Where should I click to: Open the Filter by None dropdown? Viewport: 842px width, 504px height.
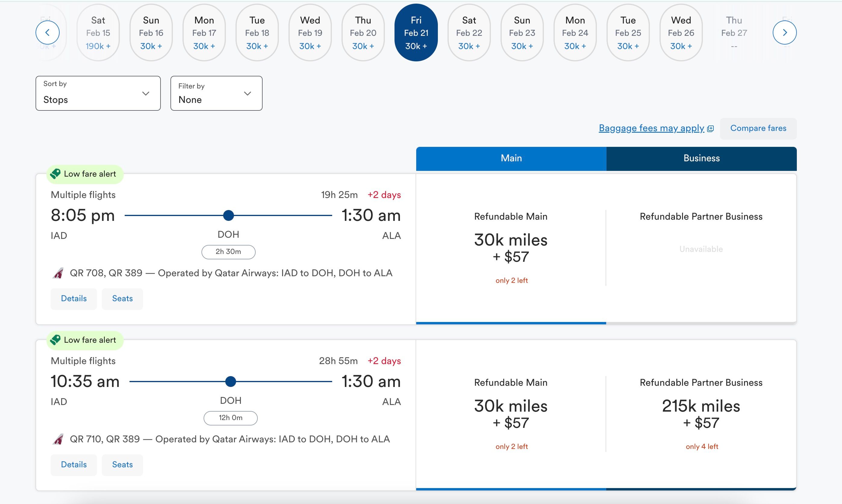216,93
